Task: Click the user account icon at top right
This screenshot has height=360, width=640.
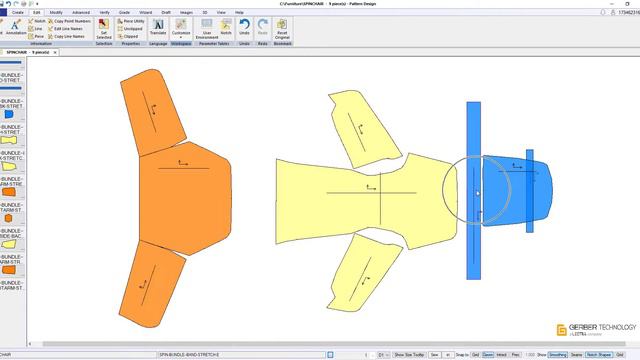Action: pyautogui.click(x=613, y=13)
